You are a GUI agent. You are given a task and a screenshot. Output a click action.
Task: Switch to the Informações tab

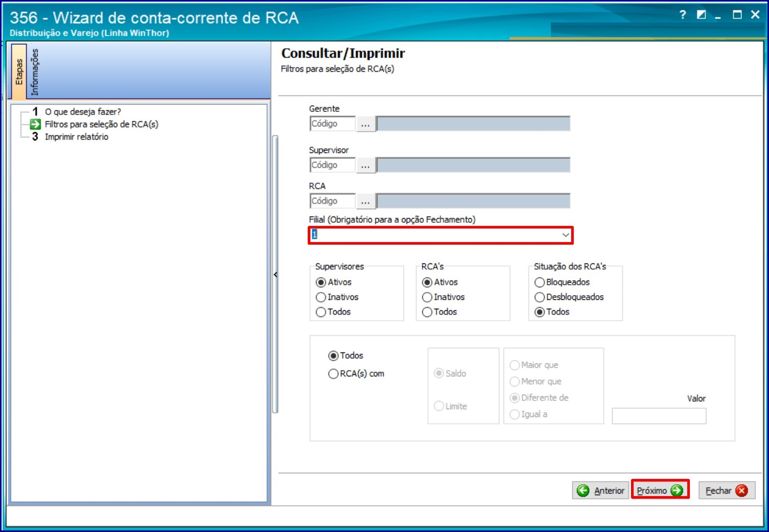click(x=34, y=71)
